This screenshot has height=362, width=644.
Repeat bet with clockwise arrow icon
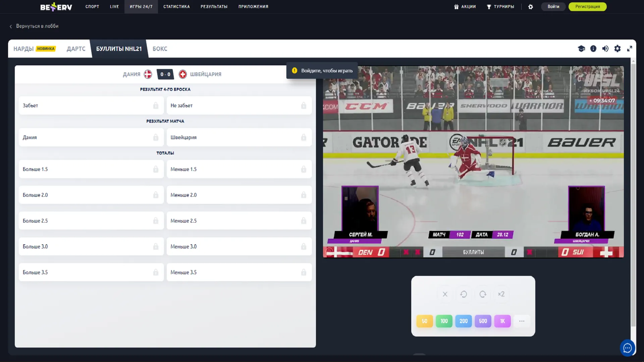(483, 294)
